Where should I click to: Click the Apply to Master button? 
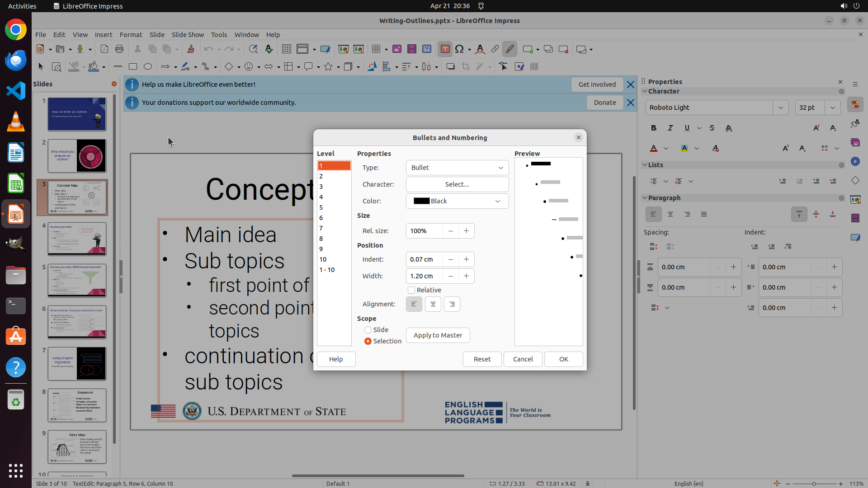point(438,335)
